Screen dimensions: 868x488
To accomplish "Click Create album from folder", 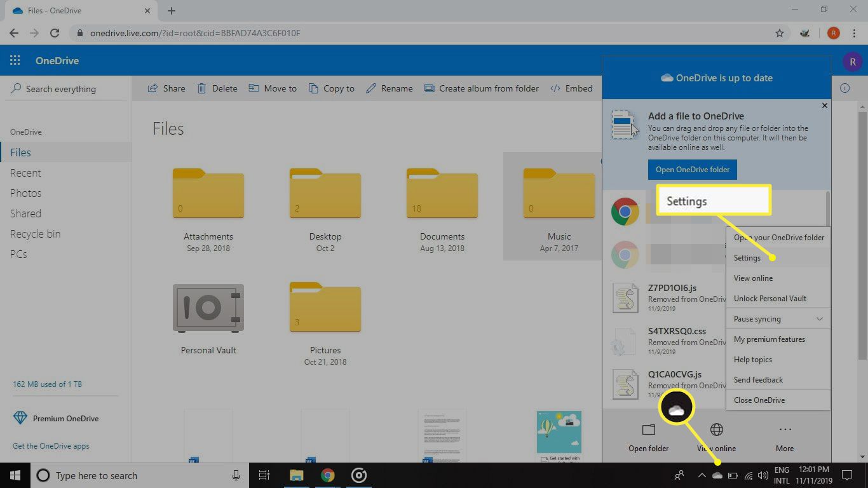I will (481, 88).
